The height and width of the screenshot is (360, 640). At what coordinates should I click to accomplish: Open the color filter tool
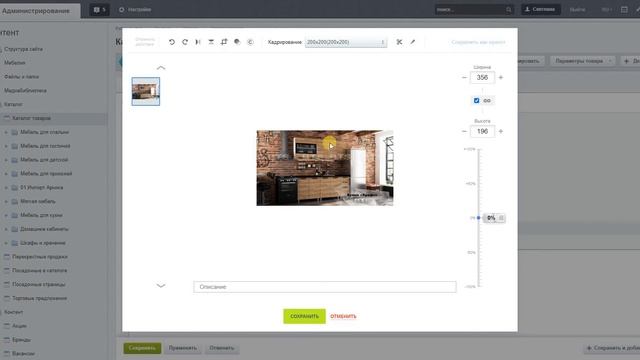pos(237,42)
